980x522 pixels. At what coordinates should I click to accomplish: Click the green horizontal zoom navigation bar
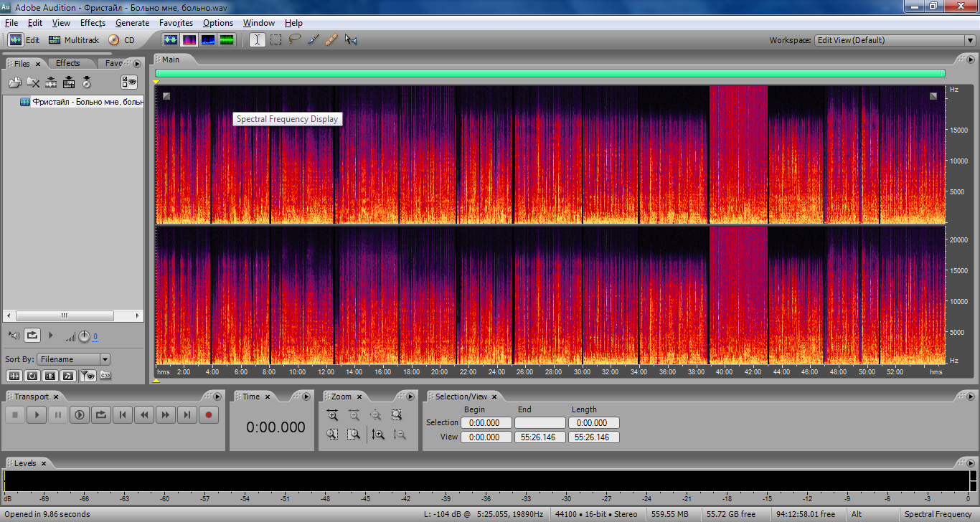coord(550,73)
